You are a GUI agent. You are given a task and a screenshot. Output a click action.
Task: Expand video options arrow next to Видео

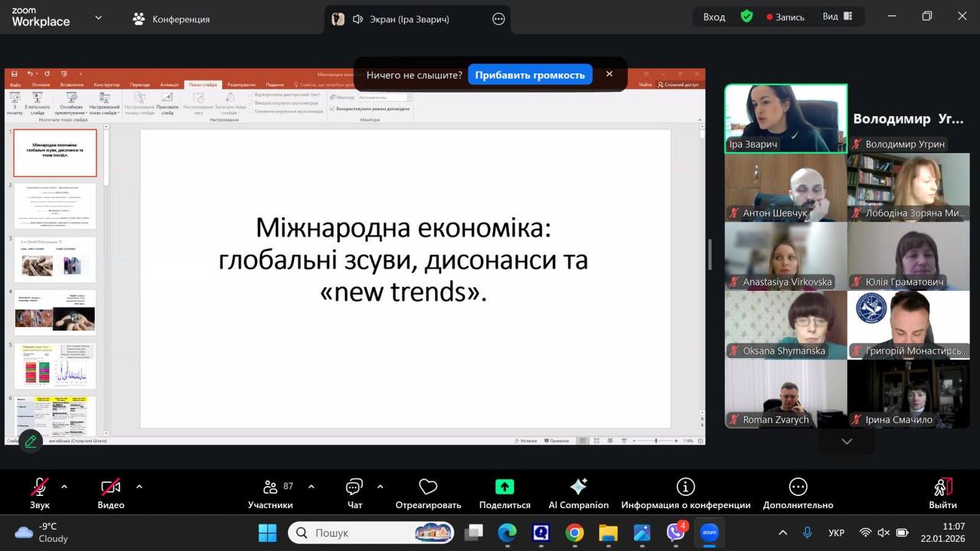[139, 486]
